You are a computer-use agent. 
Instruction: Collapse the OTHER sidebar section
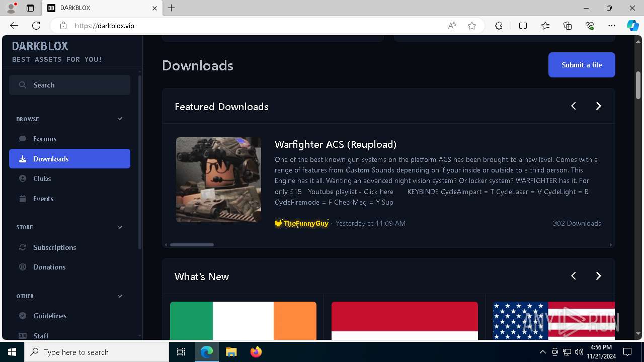tap(120, 296)
